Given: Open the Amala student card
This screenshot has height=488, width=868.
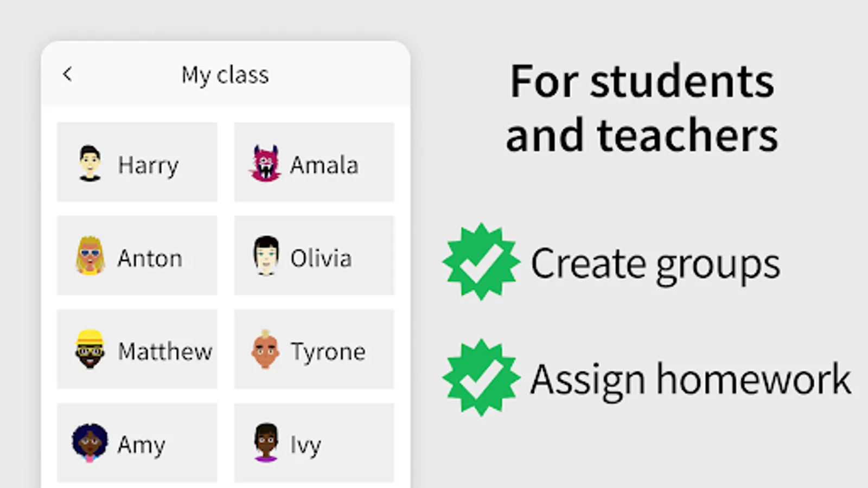Looking at the screenshot, I should pos(314,162).
